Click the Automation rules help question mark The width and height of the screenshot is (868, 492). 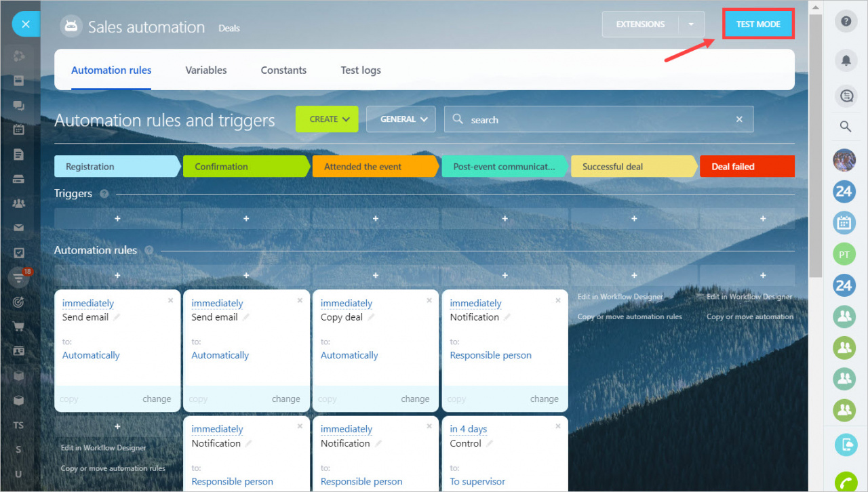click(149, 250)
